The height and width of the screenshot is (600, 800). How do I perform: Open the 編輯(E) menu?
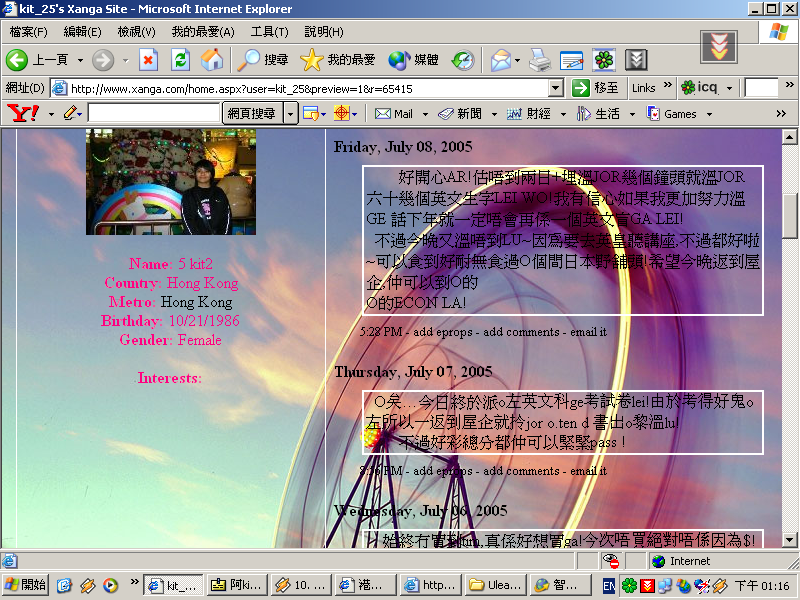[82, 32]
